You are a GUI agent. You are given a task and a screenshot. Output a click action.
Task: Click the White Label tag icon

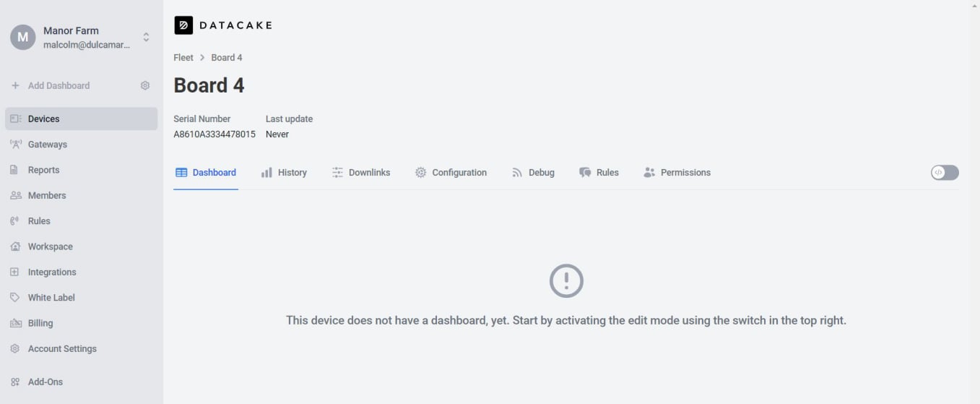point(14,298)
